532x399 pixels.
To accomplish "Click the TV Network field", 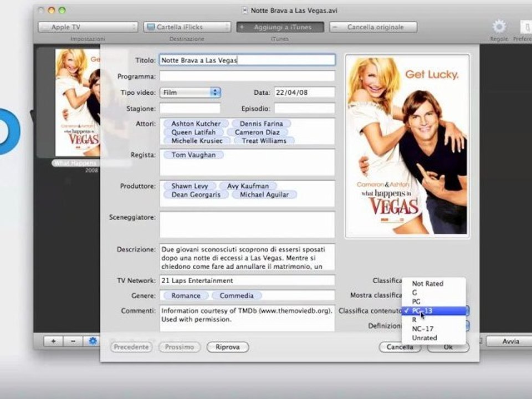I will (x=247, y=280).
